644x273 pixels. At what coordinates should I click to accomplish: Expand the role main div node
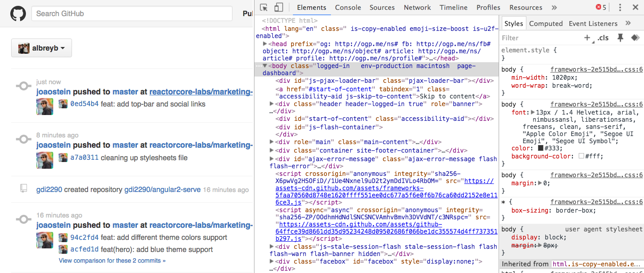tap(272, 142)
